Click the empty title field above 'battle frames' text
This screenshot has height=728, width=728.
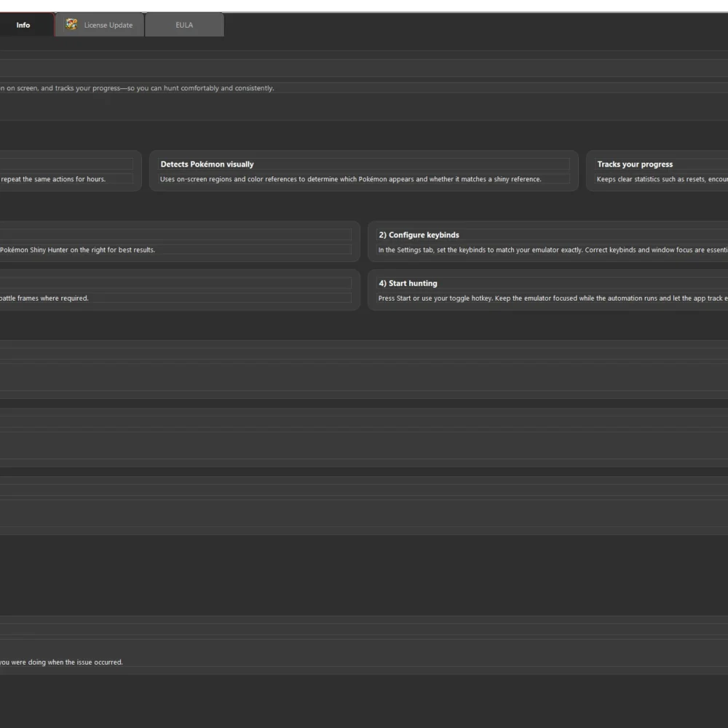tap(175, 283)
